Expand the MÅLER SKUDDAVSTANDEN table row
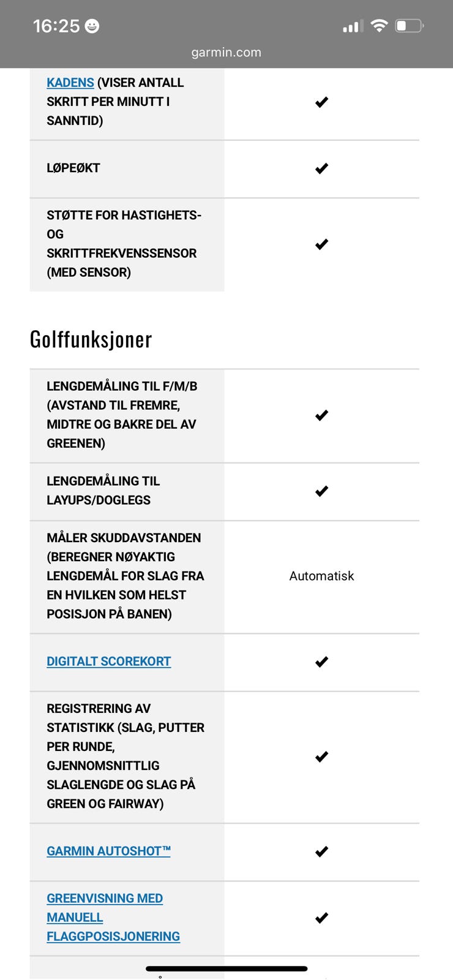This screenshot has height=980, width=453. point(126,575)
